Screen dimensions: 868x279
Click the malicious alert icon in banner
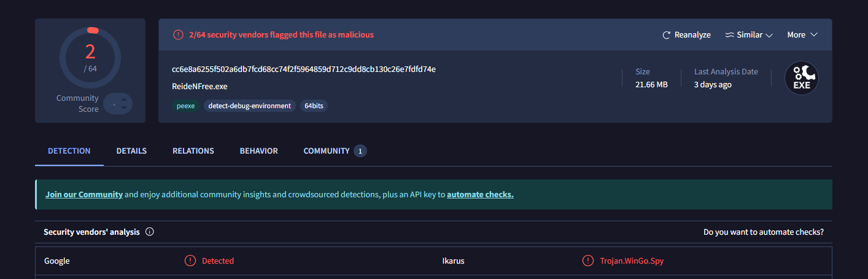[x=178, y=35]
